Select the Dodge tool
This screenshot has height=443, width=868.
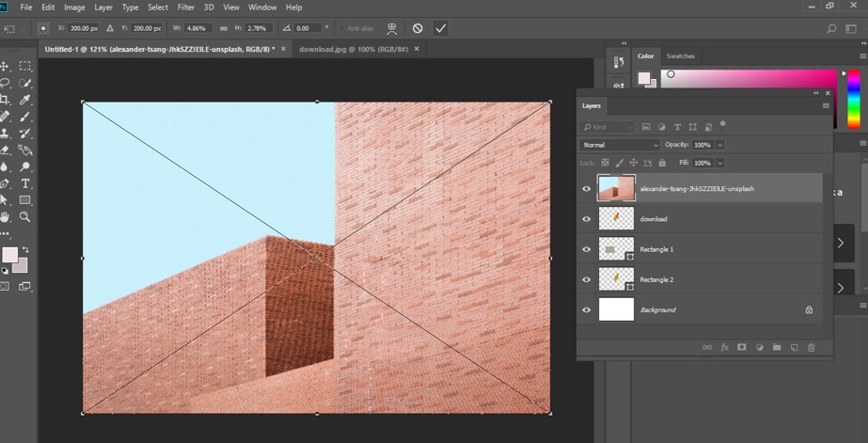[x=24, y=166]
